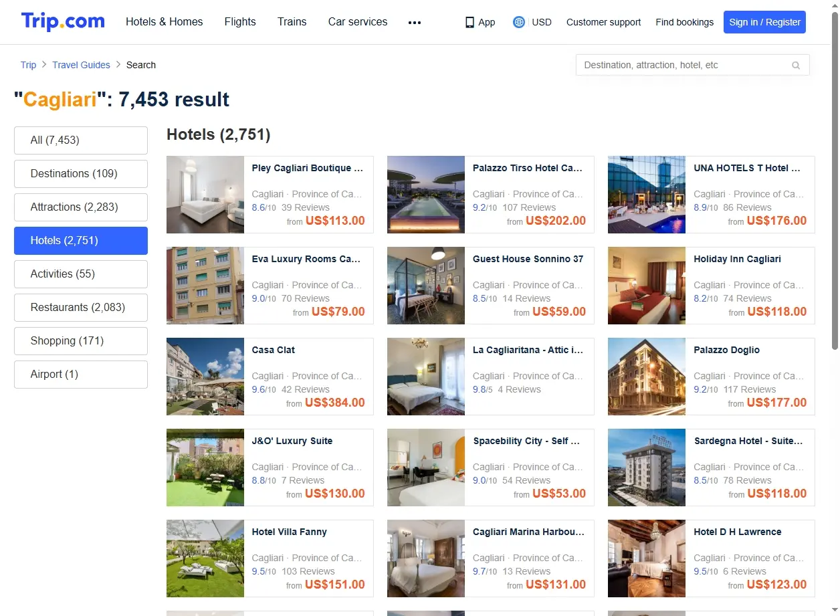The height and width of the screenshot is (616, 840).
Task: Open Trains menu
Action: [x=292, y=22]
